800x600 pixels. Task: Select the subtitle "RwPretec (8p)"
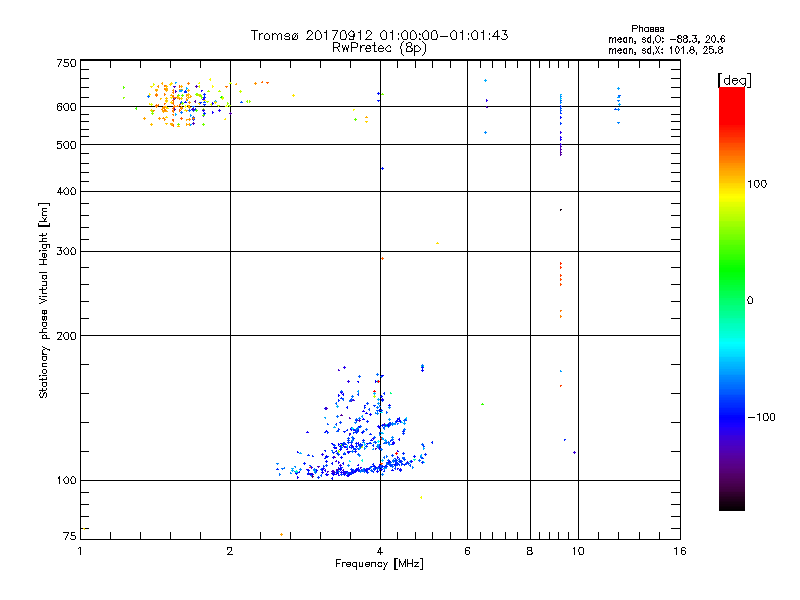[379, 48]
